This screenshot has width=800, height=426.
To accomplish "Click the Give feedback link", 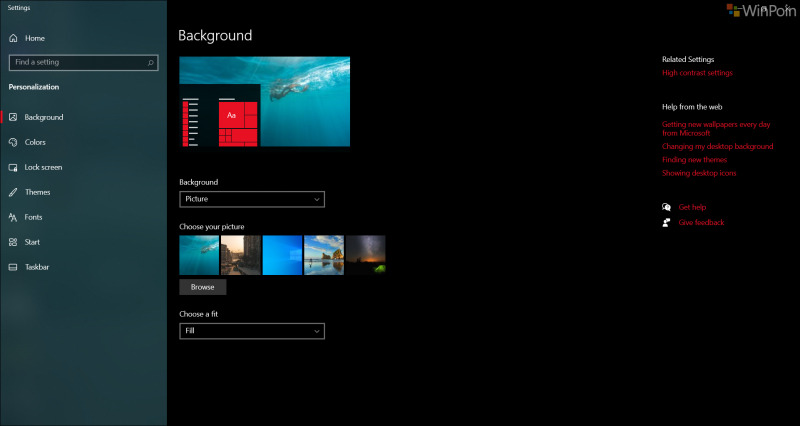I will 701,222.
